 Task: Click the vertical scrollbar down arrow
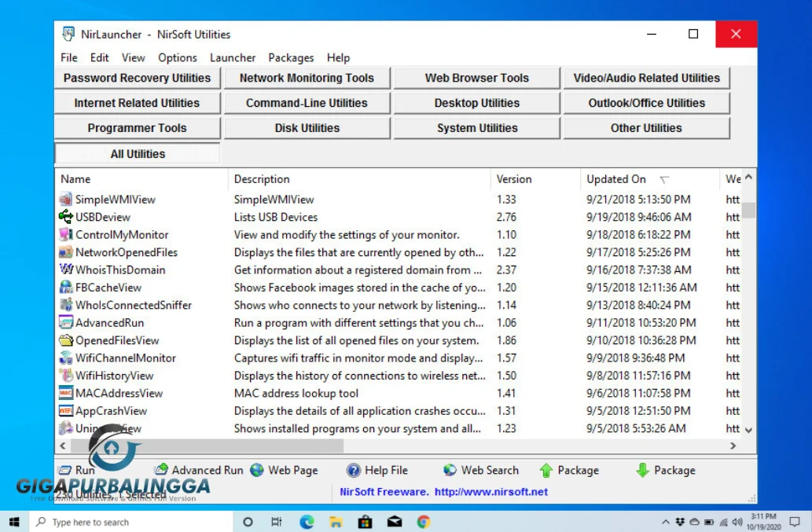click(x=748, y=430)
